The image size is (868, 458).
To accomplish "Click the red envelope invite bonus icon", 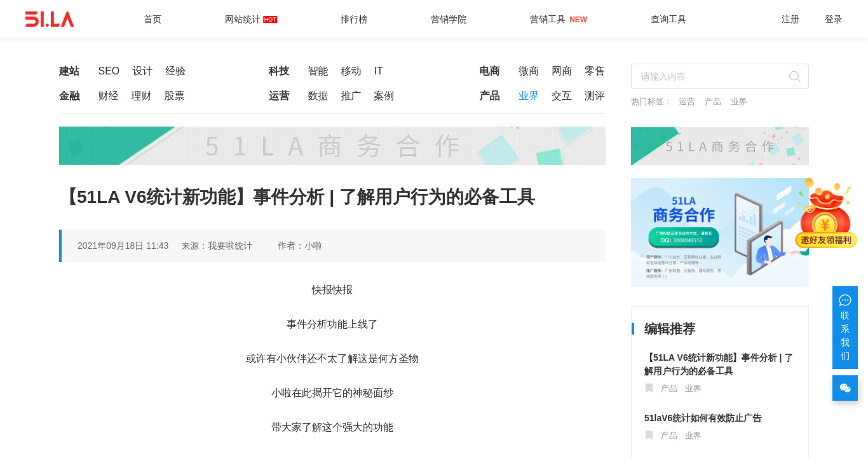I will (x=825, y=213).
